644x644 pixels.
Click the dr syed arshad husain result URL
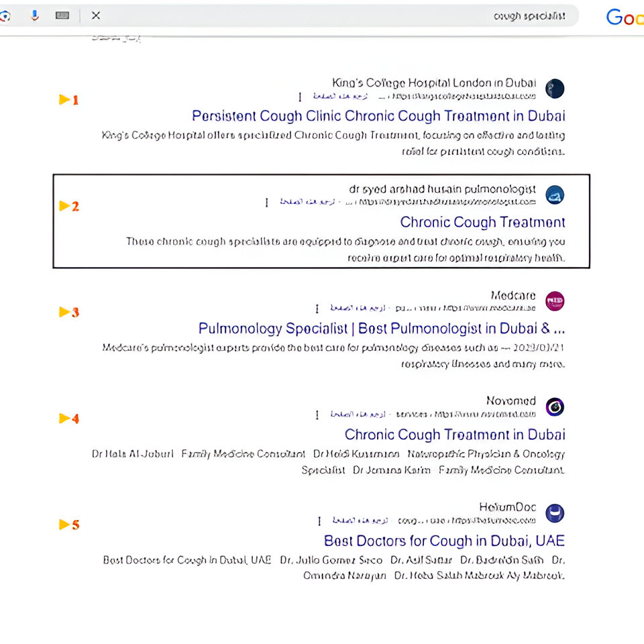(x=441, y=202)
